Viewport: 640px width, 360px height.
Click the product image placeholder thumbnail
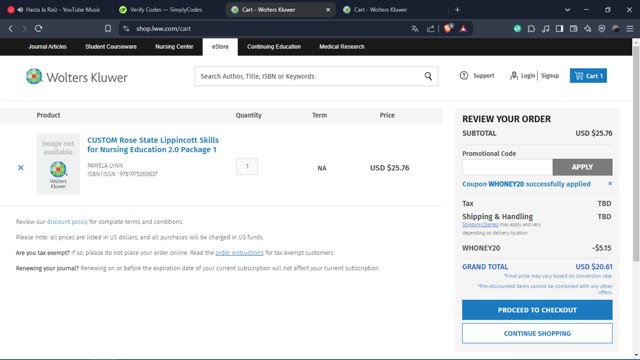[x=58, y=164]
